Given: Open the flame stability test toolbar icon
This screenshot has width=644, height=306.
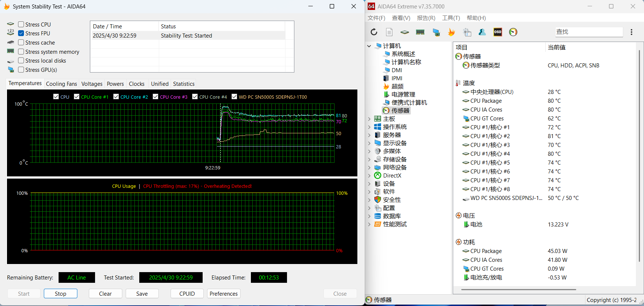Looking at the screenshot, I should tap(451, 32).
